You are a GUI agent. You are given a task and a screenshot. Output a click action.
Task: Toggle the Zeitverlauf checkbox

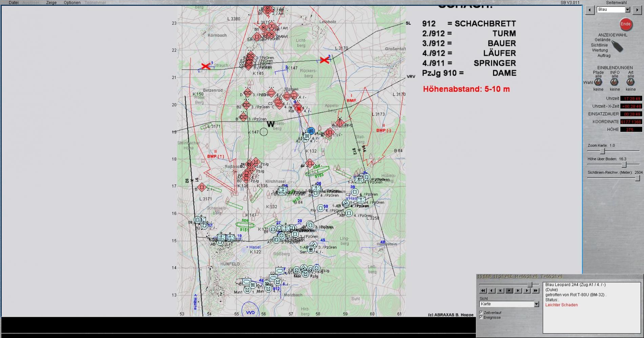click(481, 313)
